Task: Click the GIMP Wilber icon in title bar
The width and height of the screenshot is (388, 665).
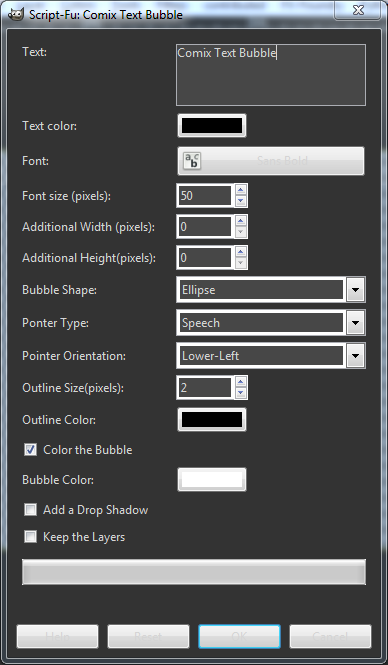Action: tap(16, 14)
